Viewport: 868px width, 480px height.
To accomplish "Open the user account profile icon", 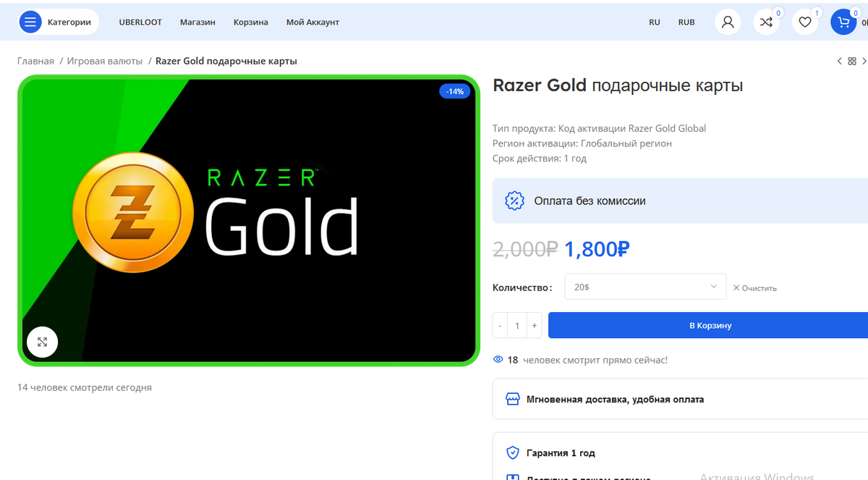I will 728,22.
